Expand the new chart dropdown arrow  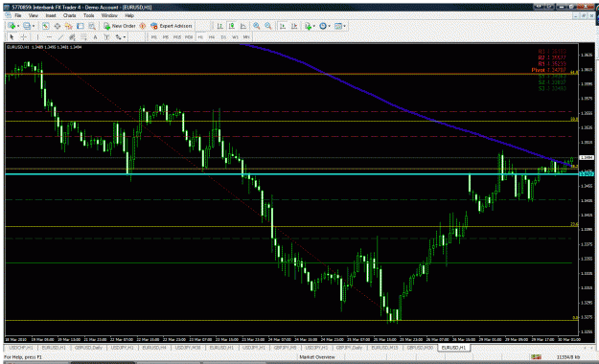(18, 26)
